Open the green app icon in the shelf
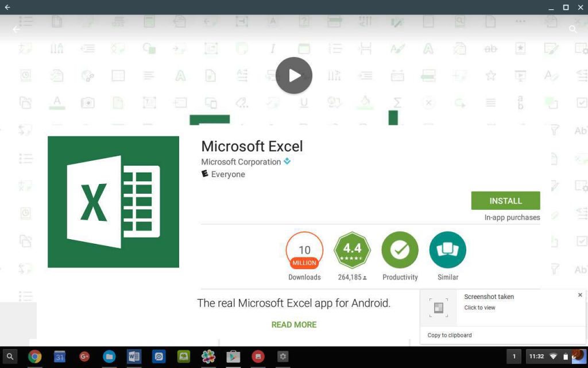 183,356
